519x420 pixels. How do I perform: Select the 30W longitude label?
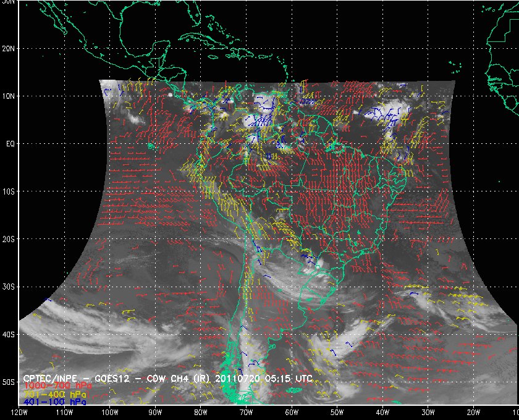(x=428, y=413)
